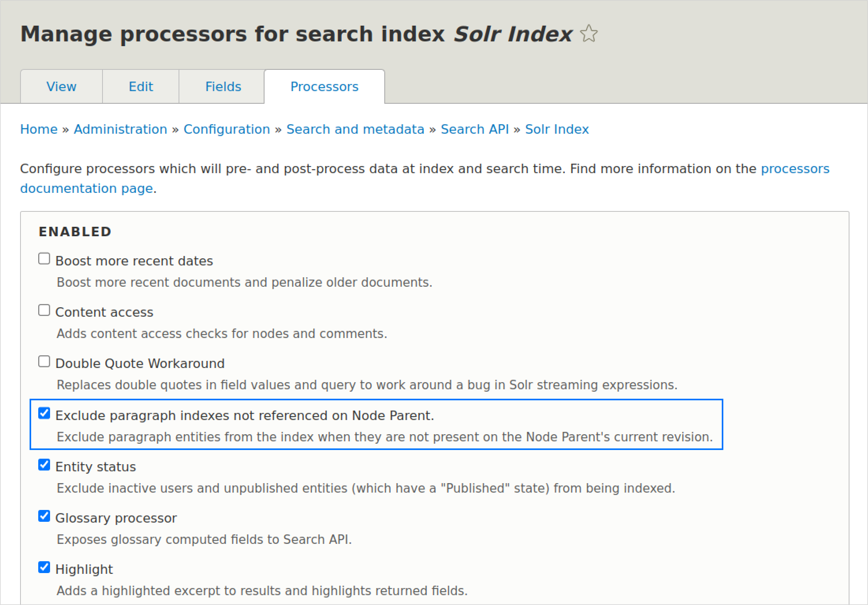Click the 'Glossary processor' label text

116,518
